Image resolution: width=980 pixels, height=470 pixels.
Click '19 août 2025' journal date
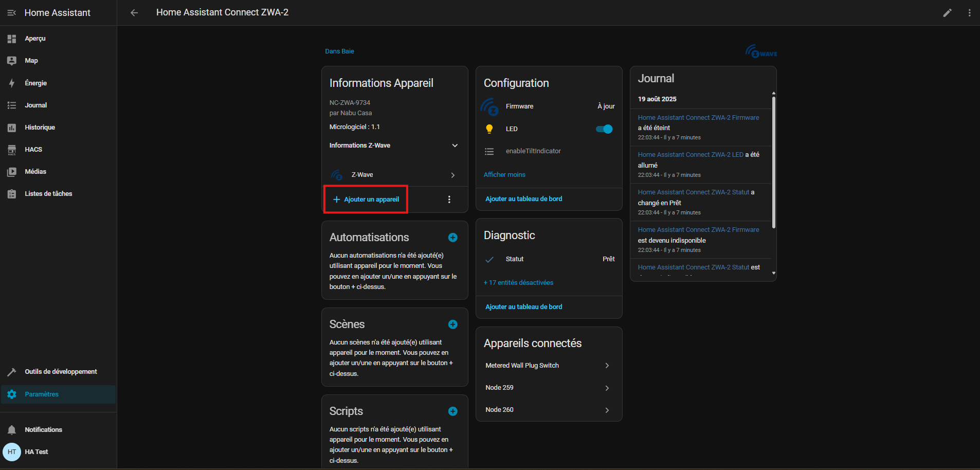click(657, 99)
